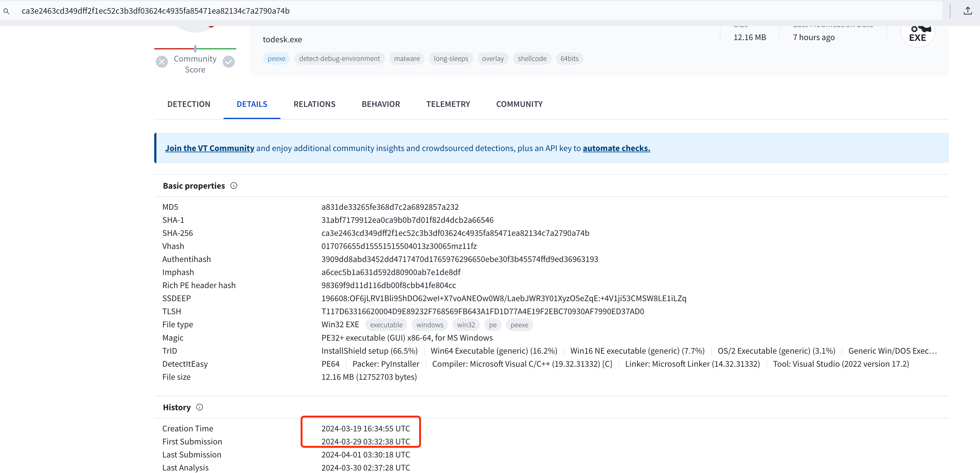Click the long-sleeps tag
980x473 pixels.
[451, 58]
